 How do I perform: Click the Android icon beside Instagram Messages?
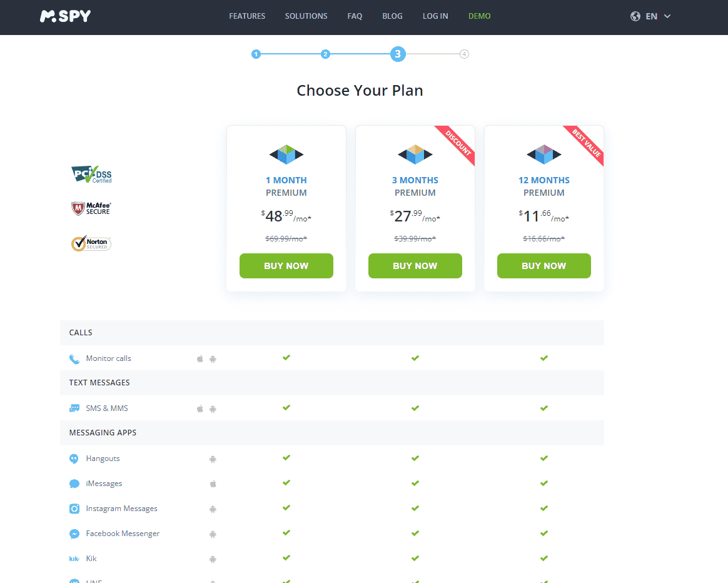pos(213,509)
